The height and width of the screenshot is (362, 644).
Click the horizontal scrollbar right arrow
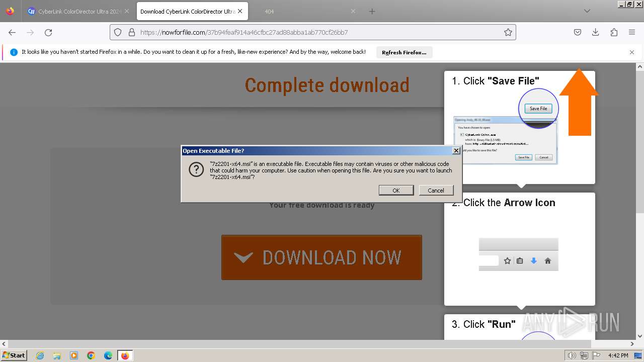(632, 344)
